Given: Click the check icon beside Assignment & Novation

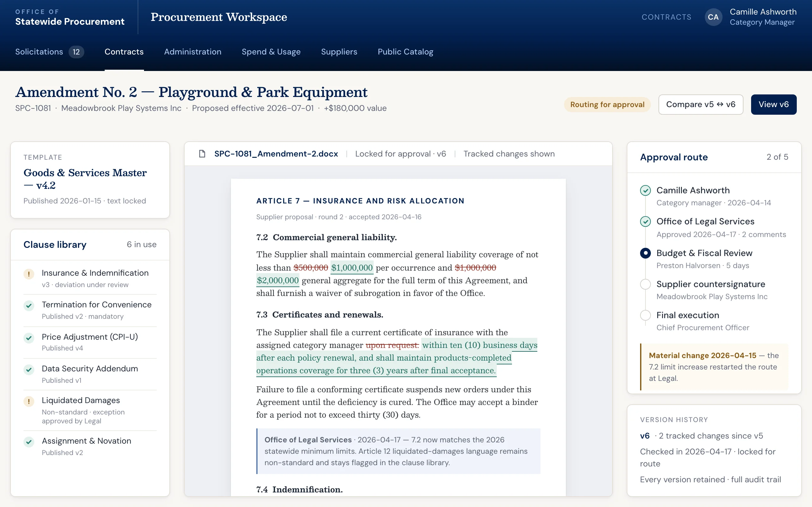Looking at the screenshot, I should (29, 442).
